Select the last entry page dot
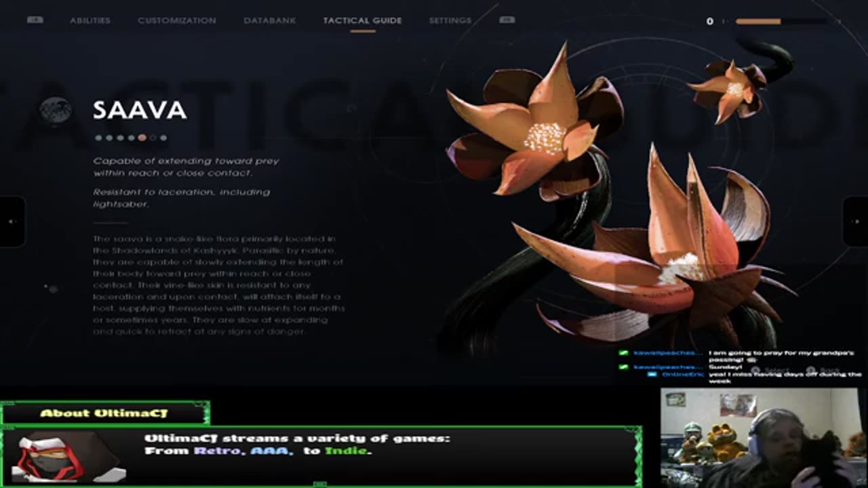 tap(163, 138)
